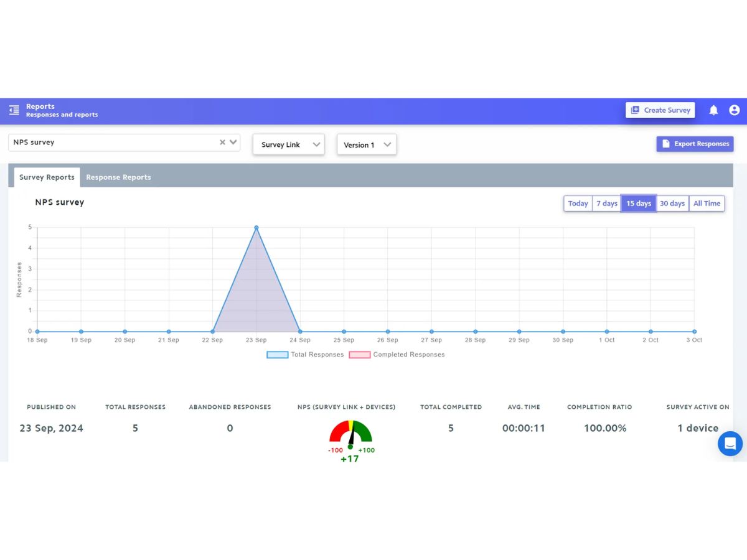Open the chat support widget

tap(730, 444)
